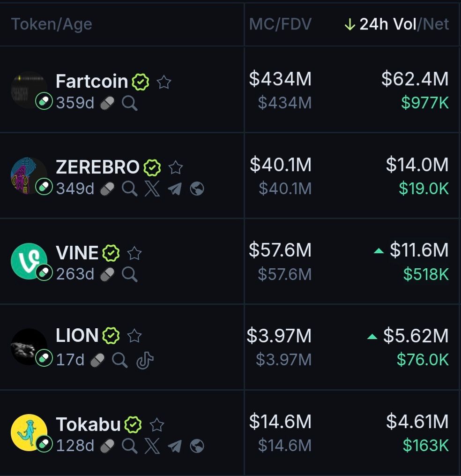This screenshot has width=461, height=476.
Task: Open ZEREBRO's Telegram link icon
Action: point(175,189)
